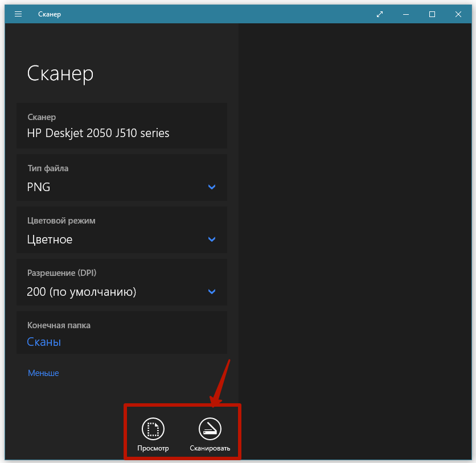This screenshot has width=476, height=463.
Task: Open the Сканы destination folder link
Action: tap(44, 342)
